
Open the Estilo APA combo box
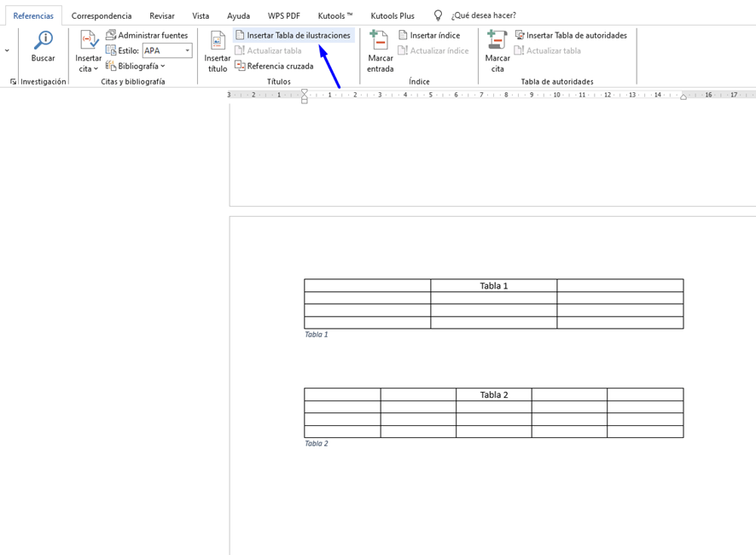(x=167, y=50)
